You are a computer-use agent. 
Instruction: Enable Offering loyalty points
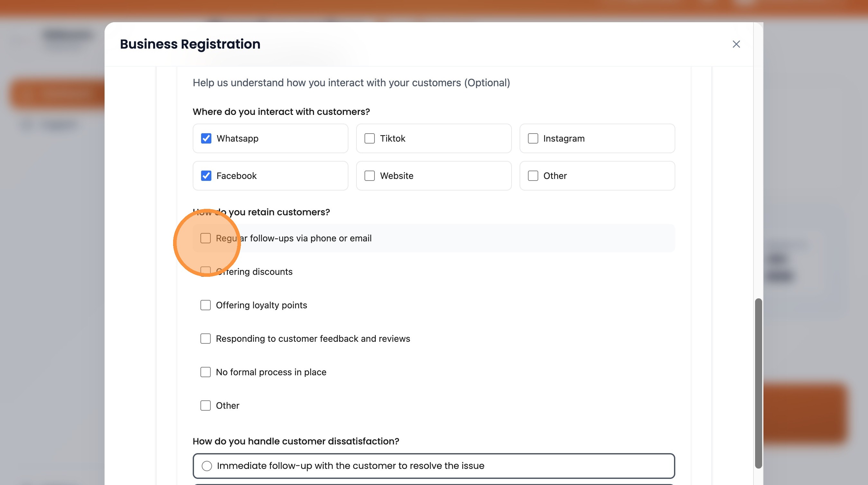205,305
